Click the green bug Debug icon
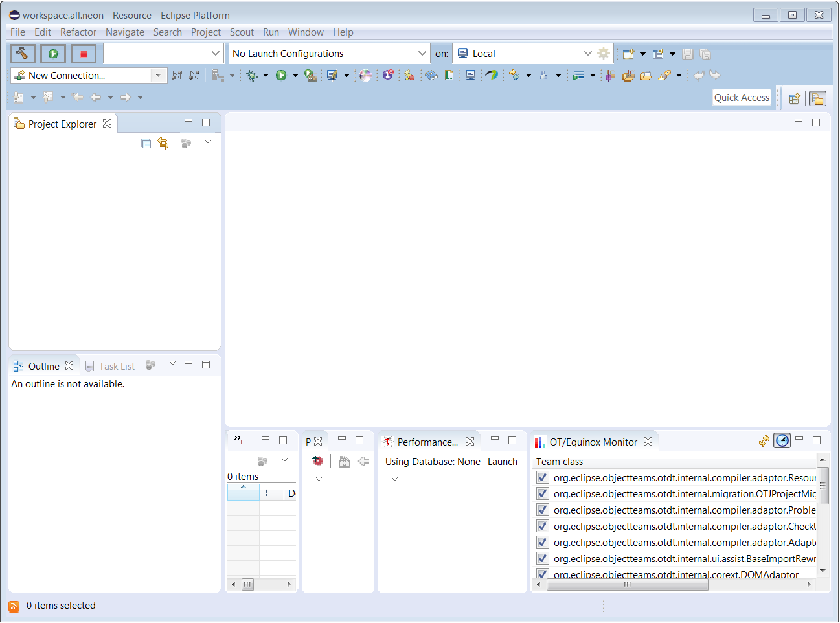The height and width of the screenshot is (623, 840). pyautogui.click(x=252, y=76)
